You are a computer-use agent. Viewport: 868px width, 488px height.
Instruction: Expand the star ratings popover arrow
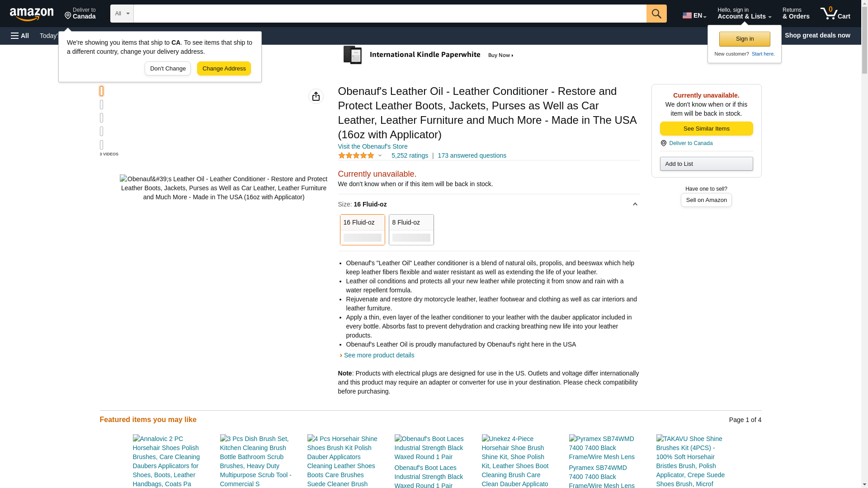[380, 155]
